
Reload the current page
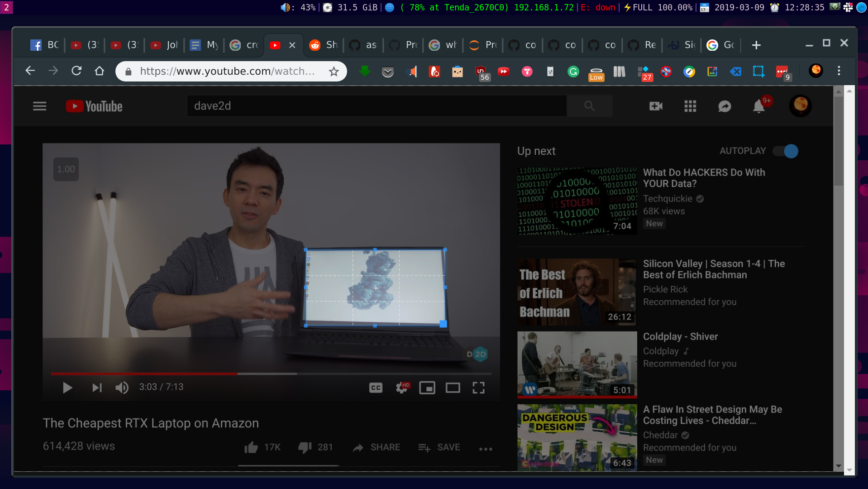click(76, 71)
